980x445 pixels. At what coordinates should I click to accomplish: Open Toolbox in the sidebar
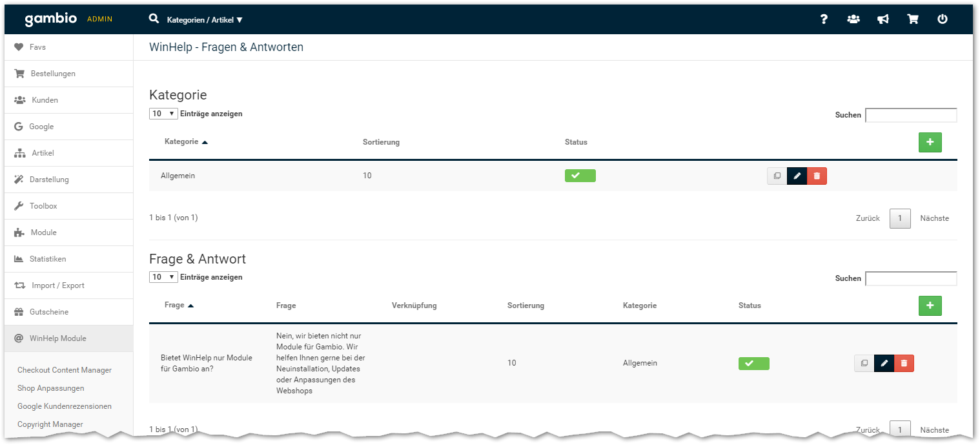pos(69,206)
